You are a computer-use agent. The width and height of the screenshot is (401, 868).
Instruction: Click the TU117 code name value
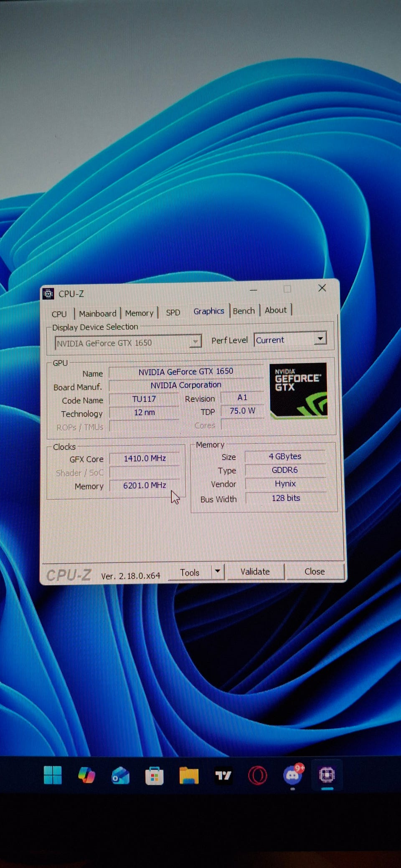click(x=144, y=399)
